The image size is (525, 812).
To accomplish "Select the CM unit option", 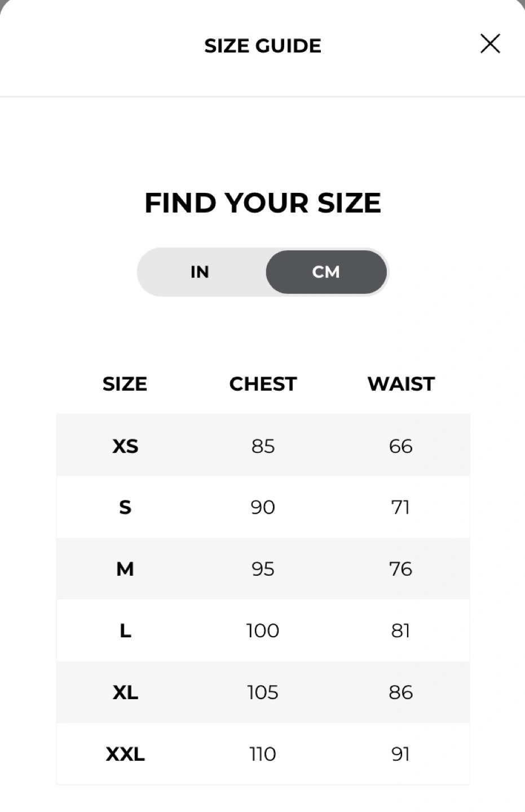I will [x=326, y=272].
